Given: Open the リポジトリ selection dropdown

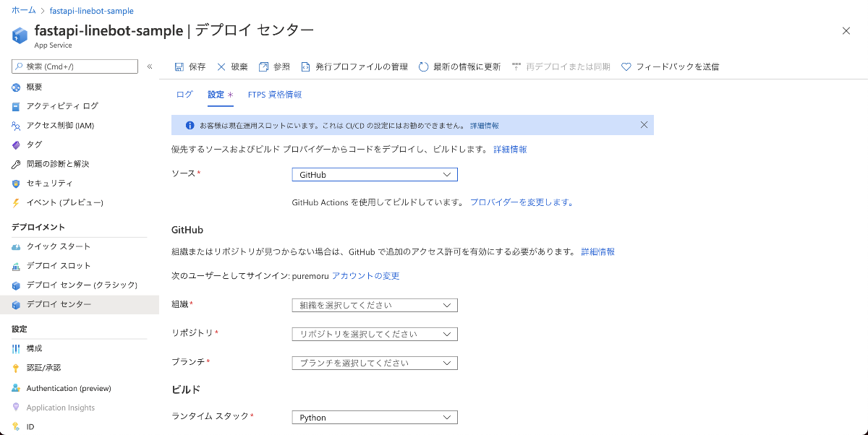Looking at the screenshot, I should pos(375,334).
